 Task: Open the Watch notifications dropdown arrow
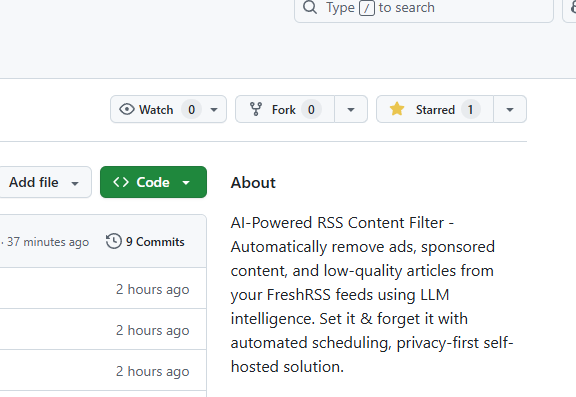coord(214,109)
